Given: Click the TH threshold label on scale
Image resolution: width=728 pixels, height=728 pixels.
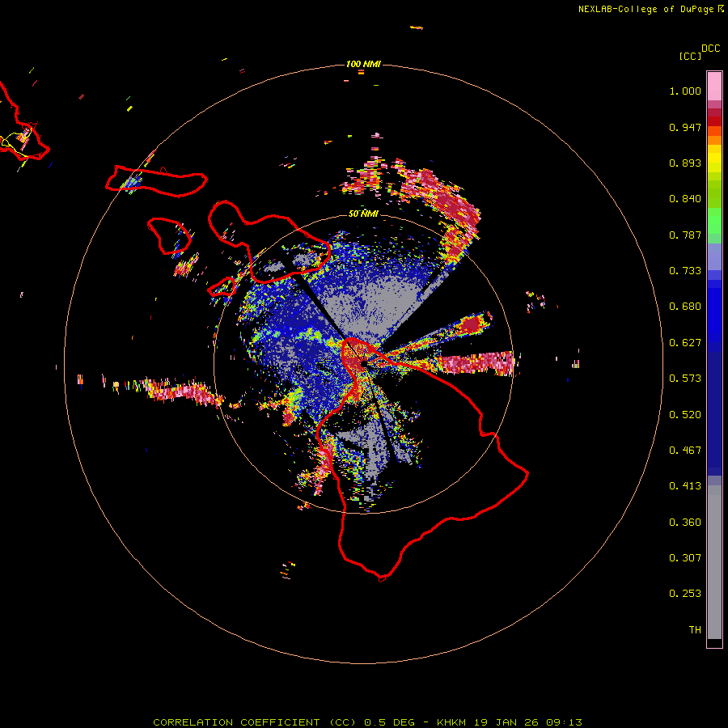Looking at the screenshot, I should point(695,630).
